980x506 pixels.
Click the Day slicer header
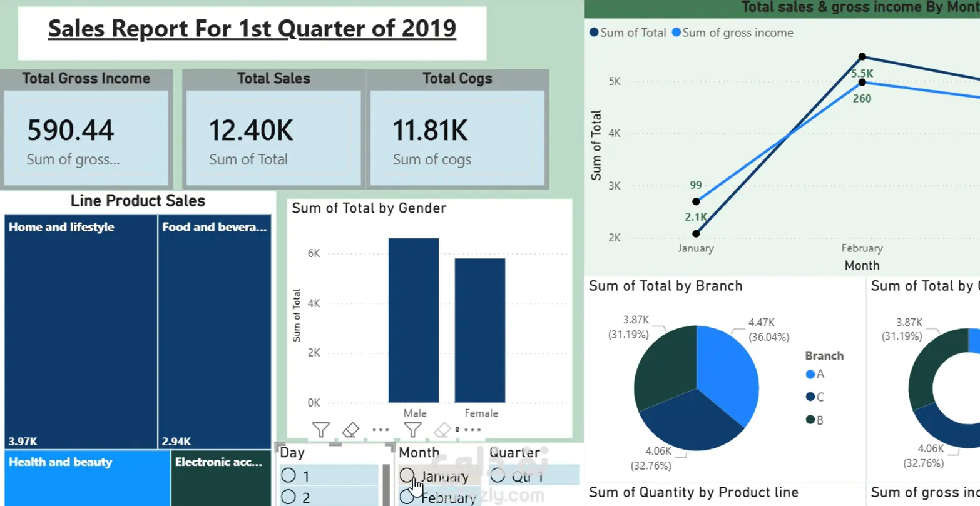(292, 452)
